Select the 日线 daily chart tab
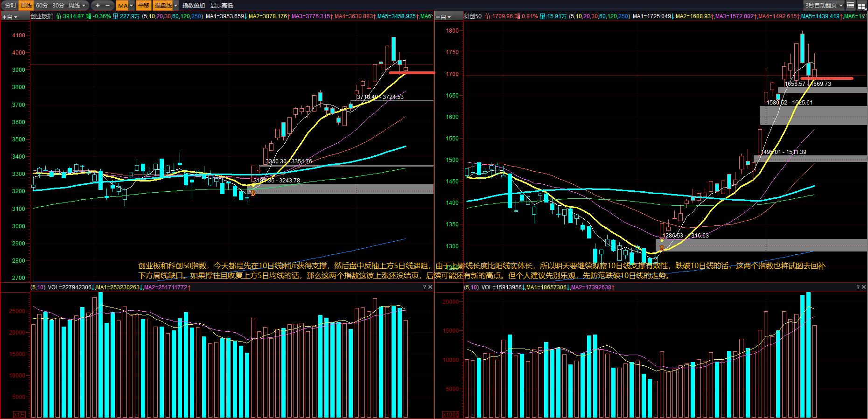868x419 pixels. pyautogui.click(x=26, y=6)
